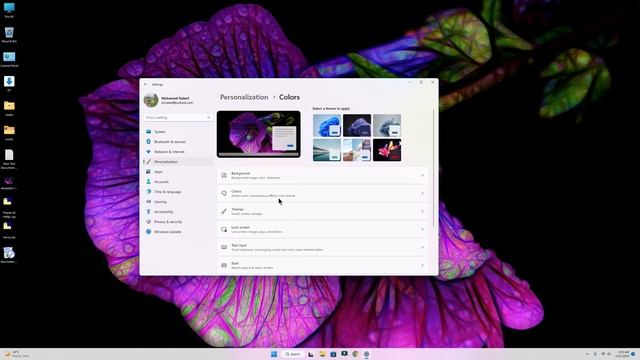The height and width of the screenshot is (360, 640).
Task: Click the taskbar Search box
Action: click(x=293, y=354)
